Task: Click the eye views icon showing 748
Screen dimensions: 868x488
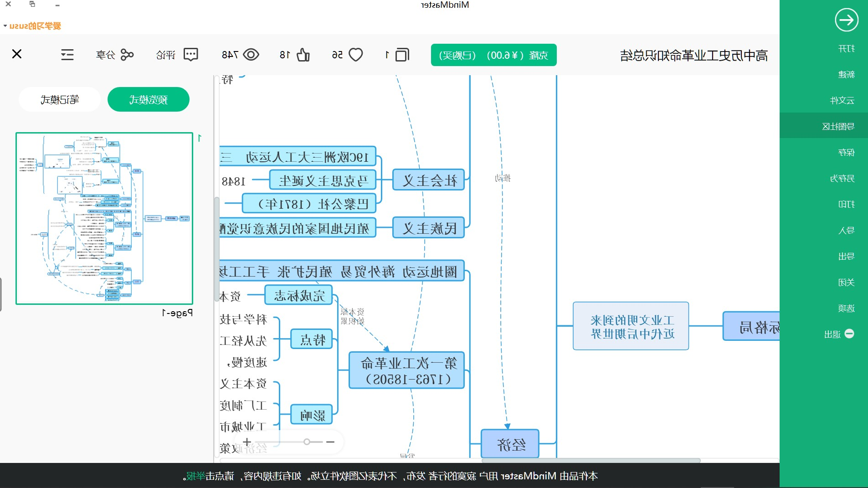Action: (251, 55)
